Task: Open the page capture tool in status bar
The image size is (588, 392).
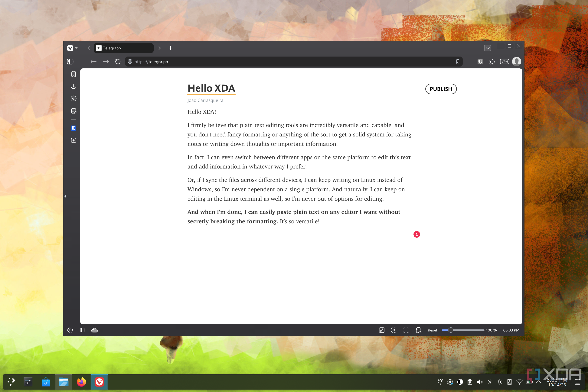Action: [x=394, y=330]
